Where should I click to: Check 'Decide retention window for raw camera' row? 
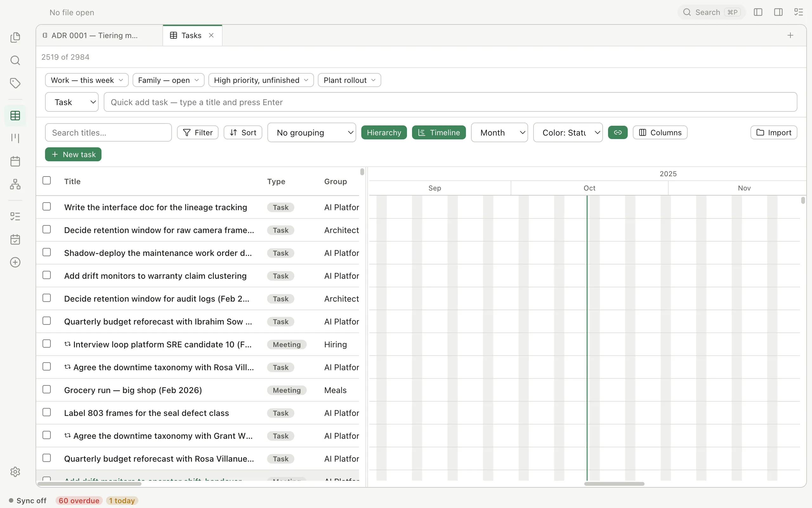[x=47, y=229]
